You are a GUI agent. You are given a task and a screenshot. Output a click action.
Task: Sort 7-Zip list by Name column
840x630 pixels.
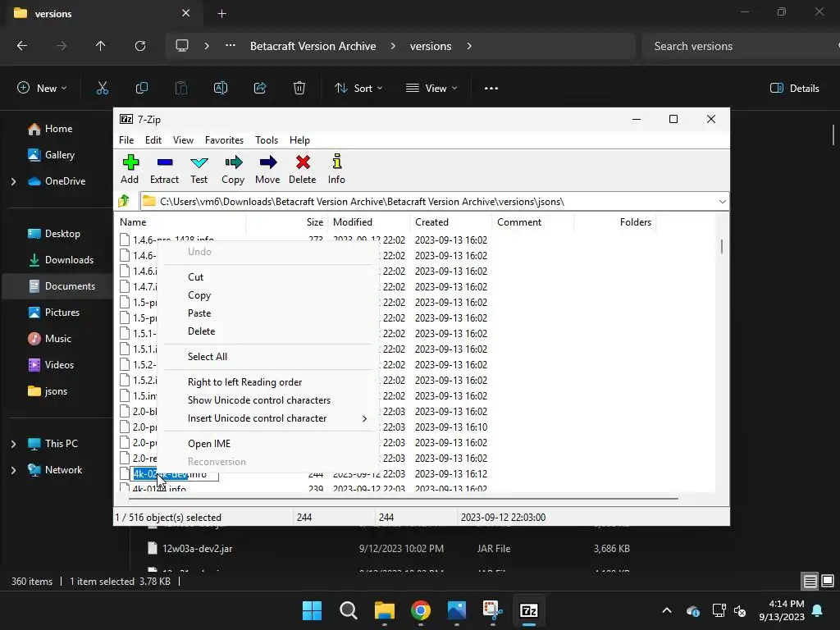[181, 221]
